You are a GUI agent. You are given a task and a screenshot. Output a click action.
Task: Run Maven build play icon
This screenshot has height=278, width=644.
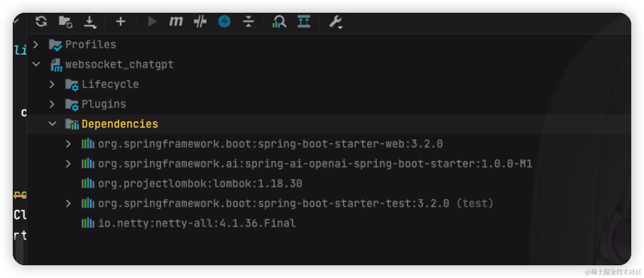tap(152, 22)
